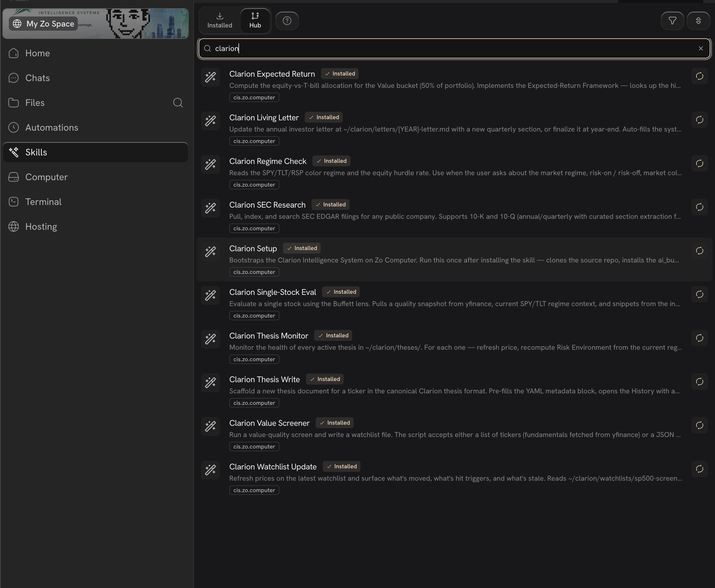Viewport: 715px width, 588px height.
Task: Click the search icon next to Files
Action: pos(178,103)
